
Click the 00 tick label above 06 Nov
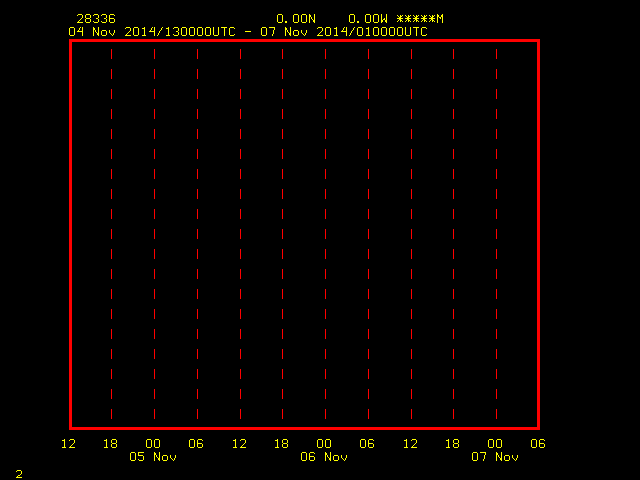click(324, 444)
